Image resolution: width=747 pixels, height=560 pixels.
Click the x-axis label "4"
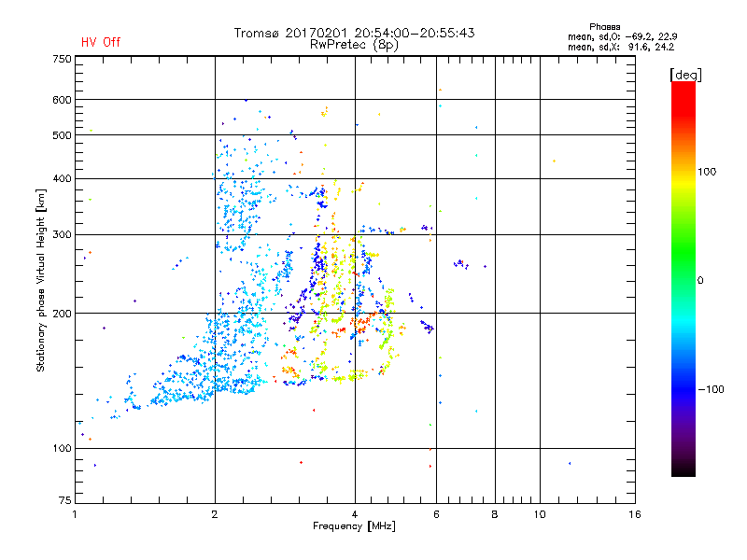355,514
